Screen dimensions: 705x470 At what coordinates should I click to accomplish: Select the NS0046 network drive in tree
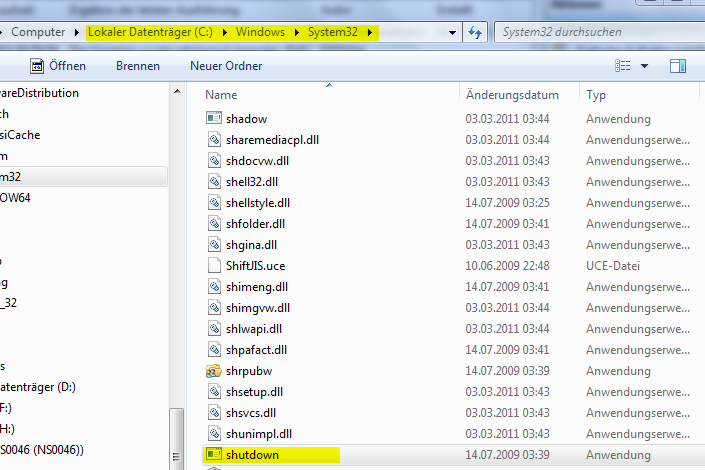(42, 450)
